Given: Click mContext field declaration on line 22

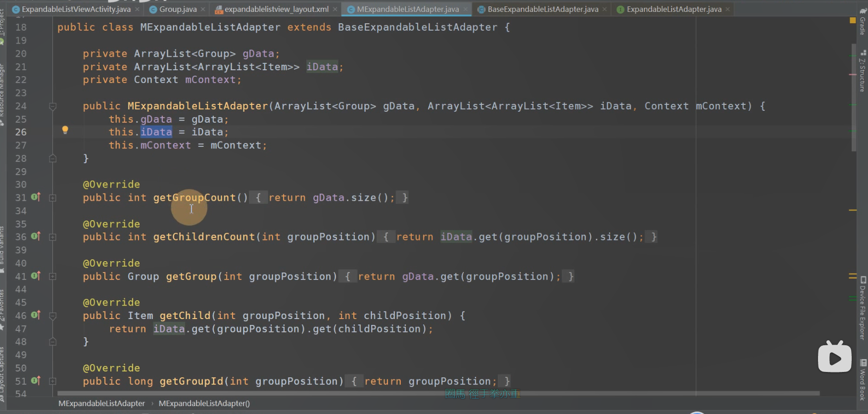Looking at the screenshot, I should pos(210,80).
